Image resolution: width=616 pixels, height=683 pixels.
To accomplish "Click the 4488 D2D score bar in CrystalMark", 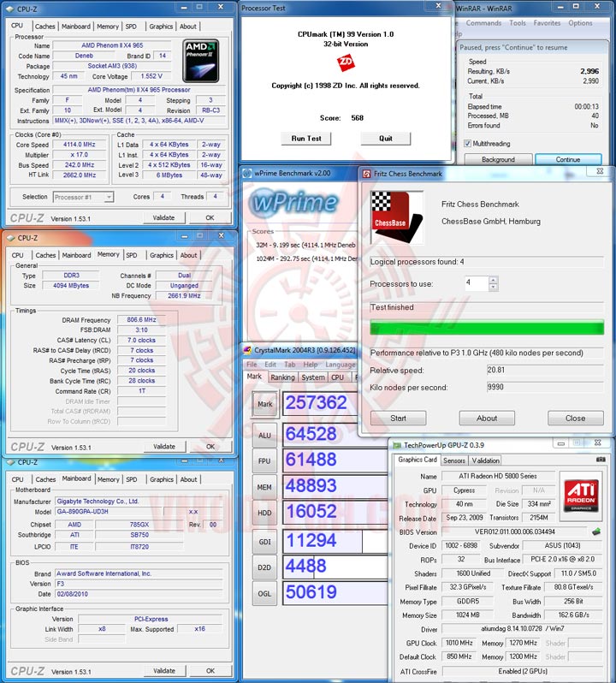I will tap(335, 567).
